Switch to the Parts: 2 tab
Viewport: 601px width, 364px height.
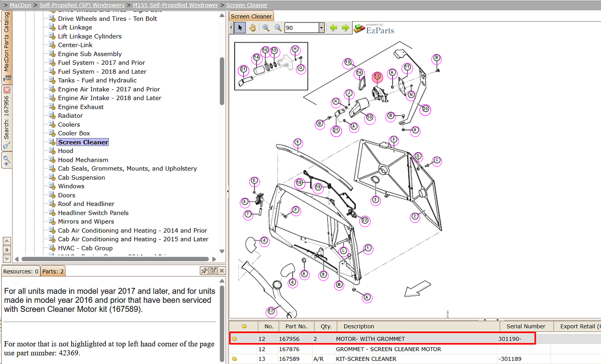click(53, 271)
